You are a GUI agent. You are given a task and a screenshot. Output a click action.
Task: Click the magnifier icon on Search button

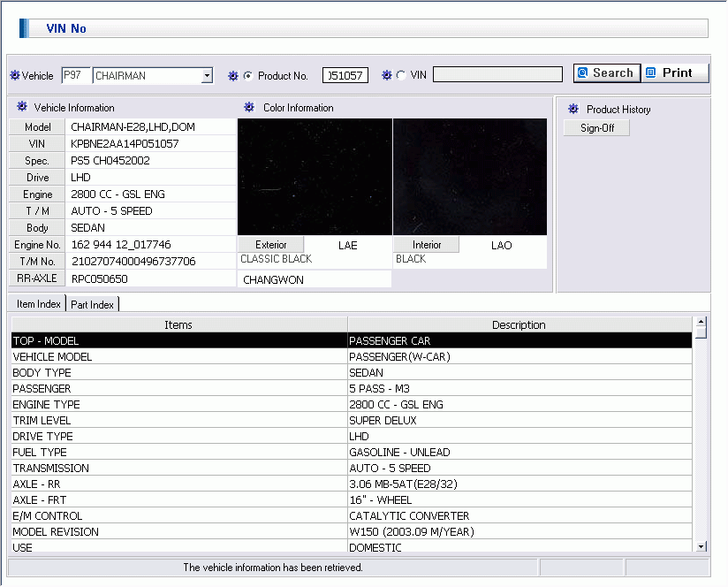point(582,72)
